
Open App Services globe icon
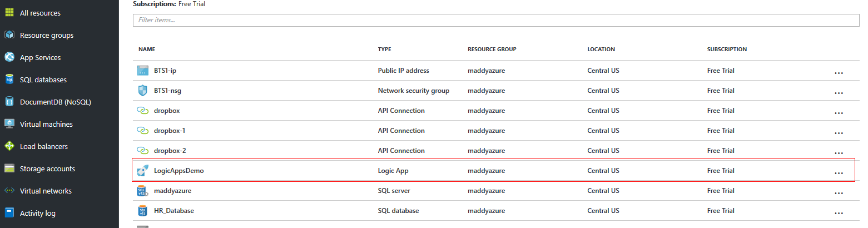click(x=9, y=57)
